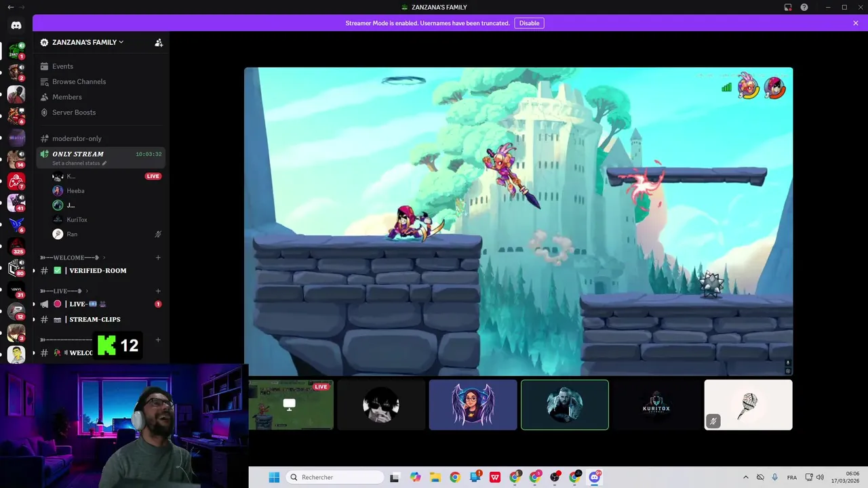Open Discord direct messages home icon
Viewport: 868px width, 488px height.
(16, 25)
